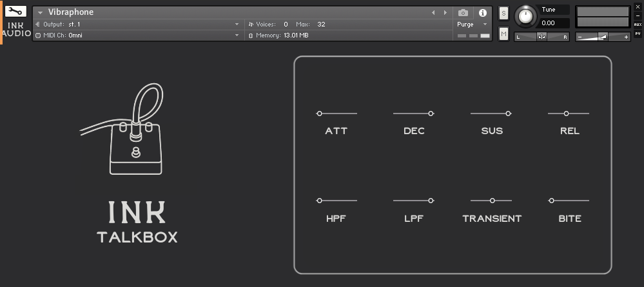Screen dimensions: 644x287
Task: Close the instrument with the X icon
Action: [x=638, y=6]
